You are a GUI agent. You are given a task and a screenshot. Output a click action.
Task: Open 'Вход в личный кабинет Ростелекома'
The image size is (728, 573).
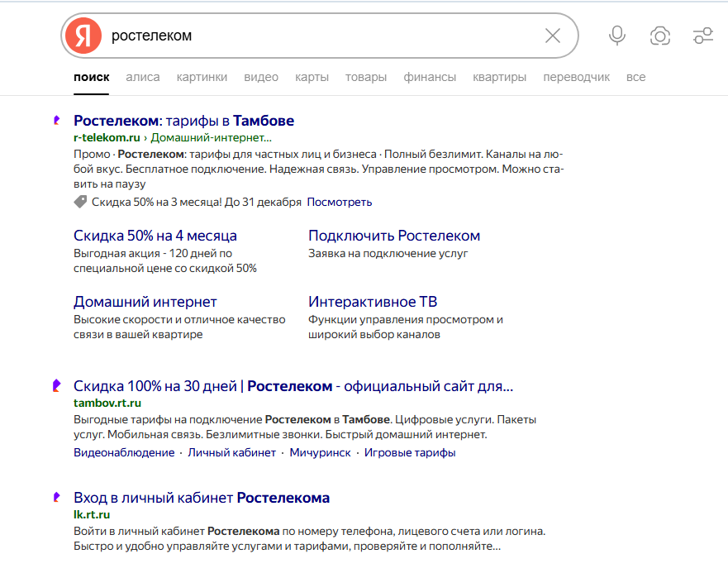[202, 498]
